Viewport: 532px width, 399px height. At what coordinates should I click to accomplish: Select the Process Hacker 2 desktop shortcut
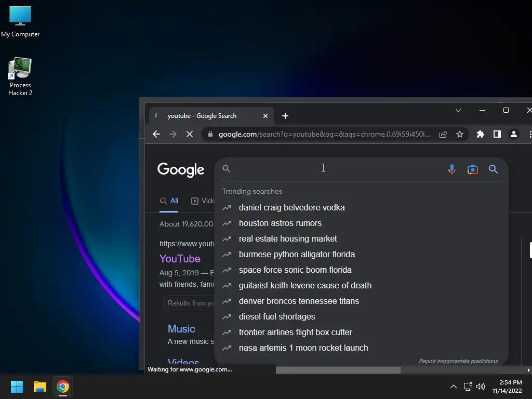pos(20,76)
